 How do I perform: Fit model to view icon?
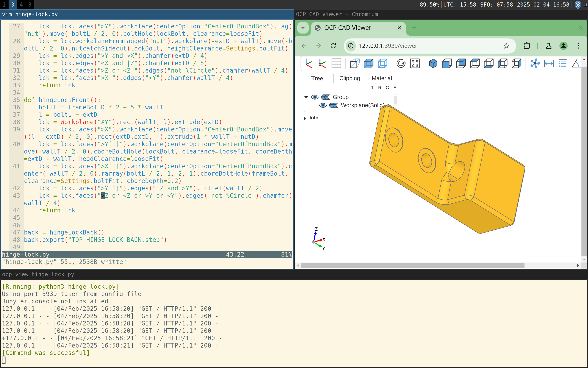pos(415,64)
